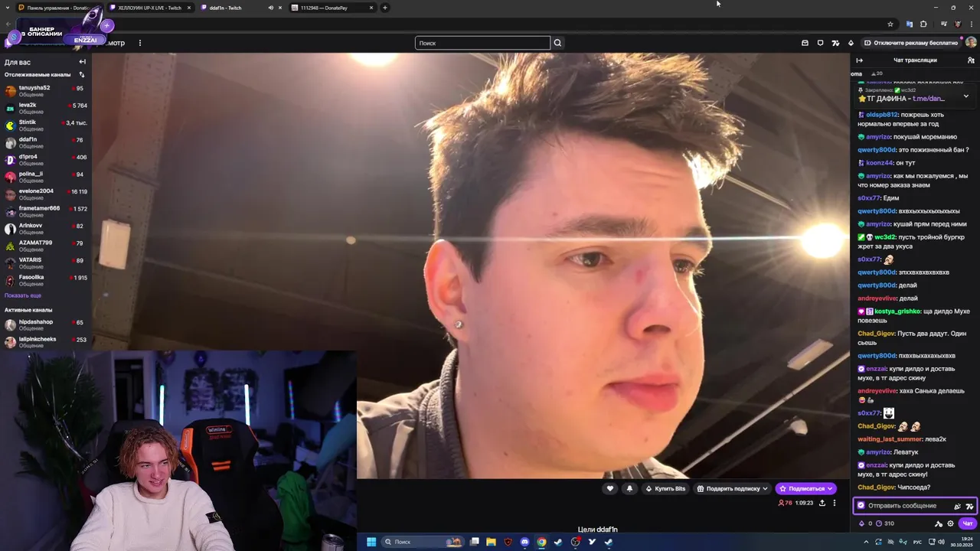
Task: Bookmark page with star icon
Action: click(890, 24)
